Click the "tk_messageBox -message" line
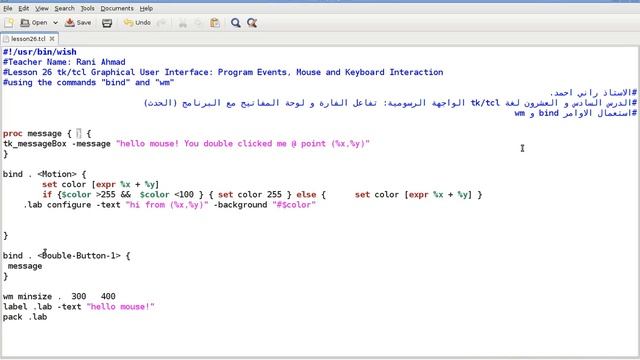The image size is (640, 360). [x=186, y=144]
